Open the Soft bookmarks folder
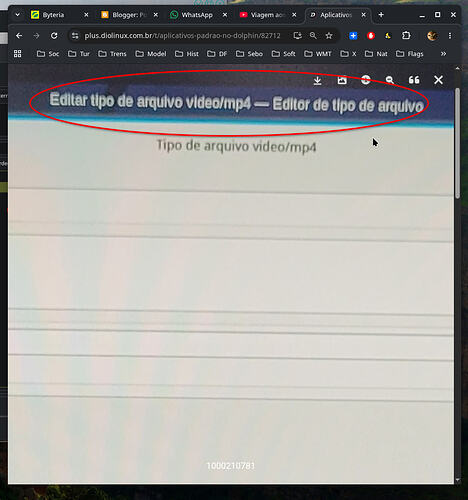 pyautogui.click(x=283, y=54)
